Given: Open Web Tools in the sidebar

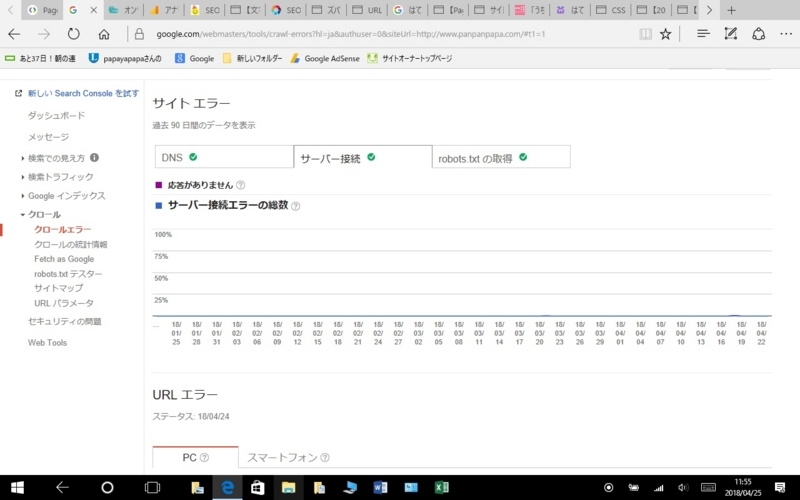Looking at the screenshot, I should (x=47, y=343).
